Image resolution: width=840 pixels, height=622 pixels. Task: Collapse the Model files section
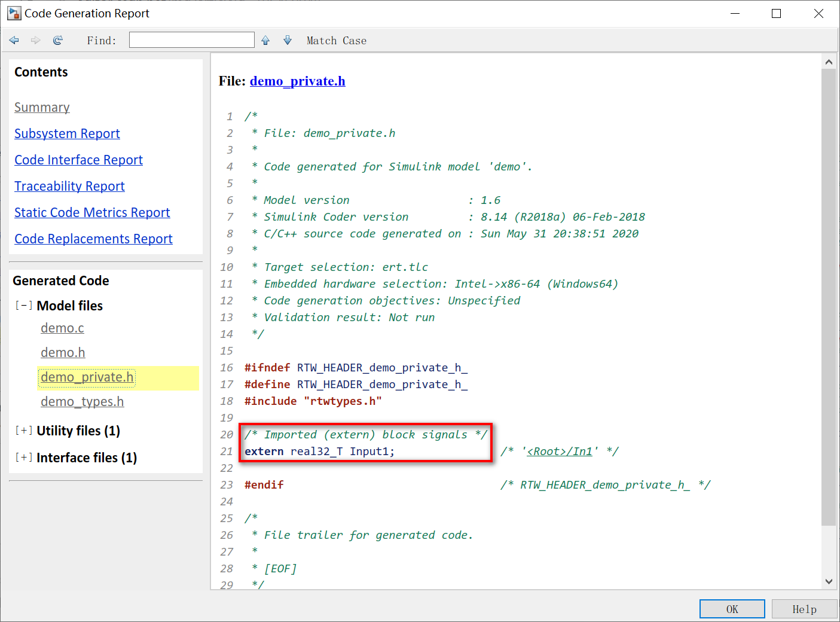24,306
